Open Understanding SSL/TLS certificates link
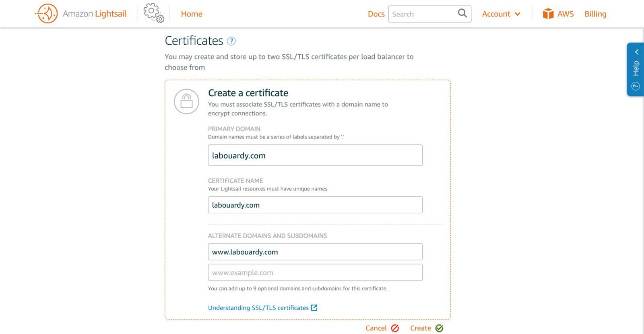Viewport: 644px width, 334px height. click(x=258, y=308)
